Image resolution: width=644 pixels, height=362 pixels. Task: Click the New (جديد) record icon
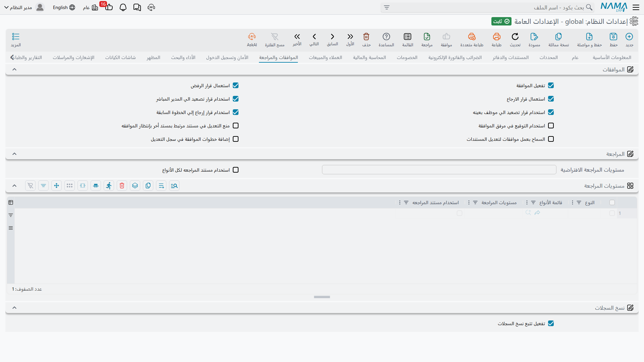629,37
